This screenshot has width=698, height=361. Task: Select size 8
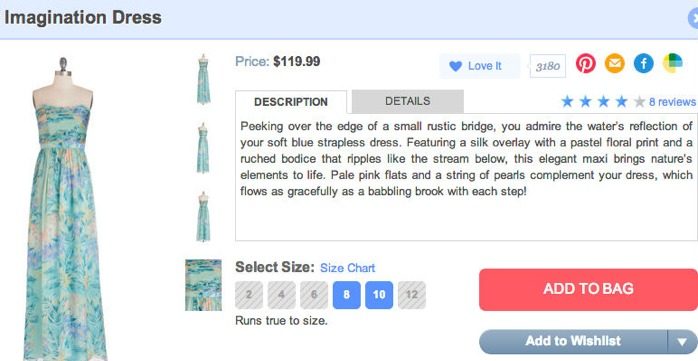pyautogui.click(x=346, y=295)
